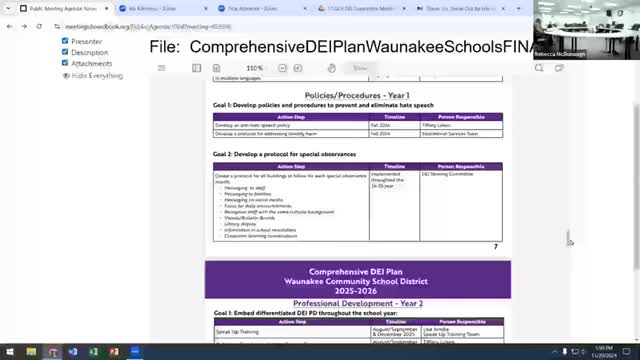
Task: Close the Public Meeting Agenda tab
Action: [107, 9]
